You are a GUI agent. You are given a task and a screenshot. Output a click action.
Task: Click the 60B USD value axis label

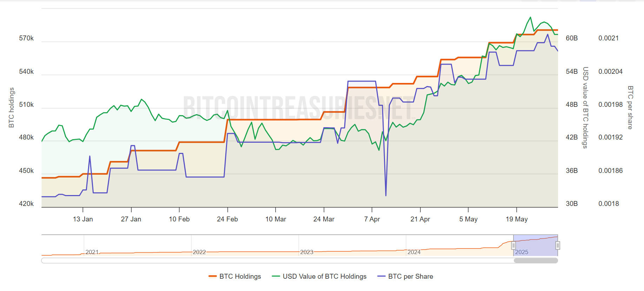click(x=572, y=38)
